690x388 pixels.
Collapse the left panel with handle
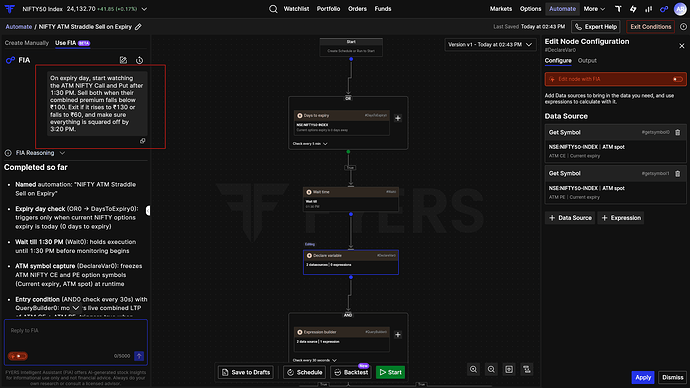pyautogui.click(x=148, y=211)
